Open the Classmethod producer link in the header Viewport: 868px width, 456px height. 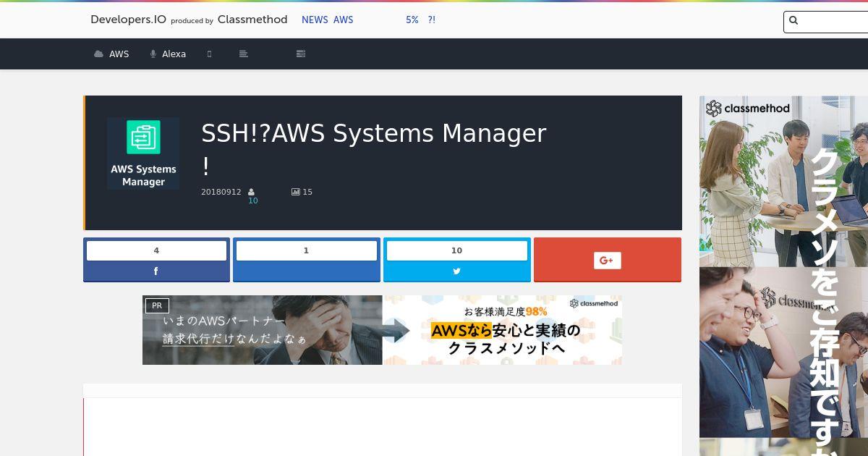pyautogui.click(x=252, y=20)
